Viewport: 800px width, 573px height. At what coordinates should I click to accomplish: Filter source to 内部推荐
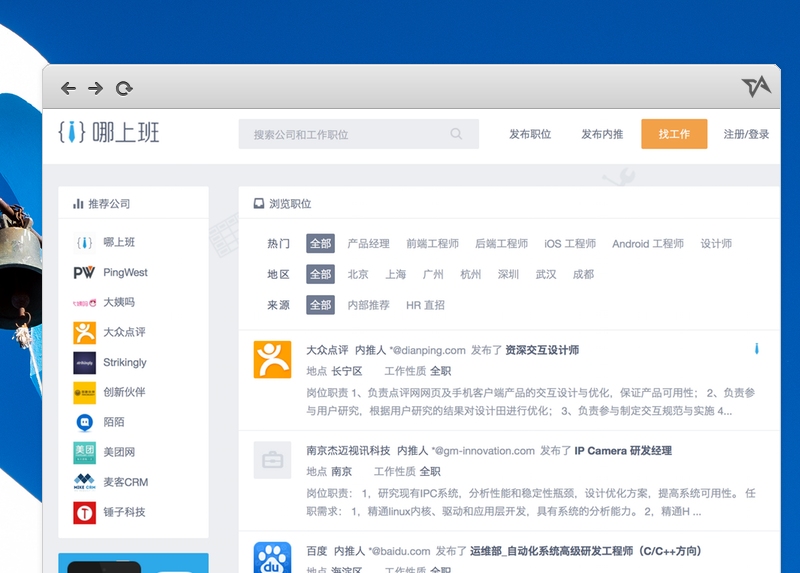[368, 305]
